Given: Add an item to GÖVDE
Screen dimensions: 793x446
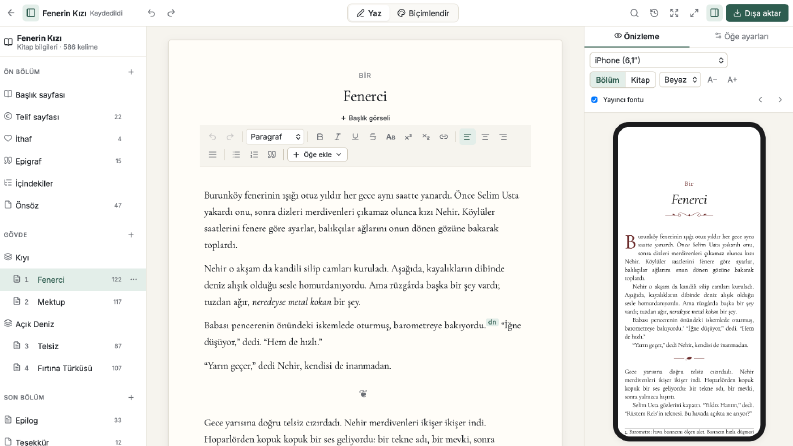Looking at the screenshot, I should 131,235.
